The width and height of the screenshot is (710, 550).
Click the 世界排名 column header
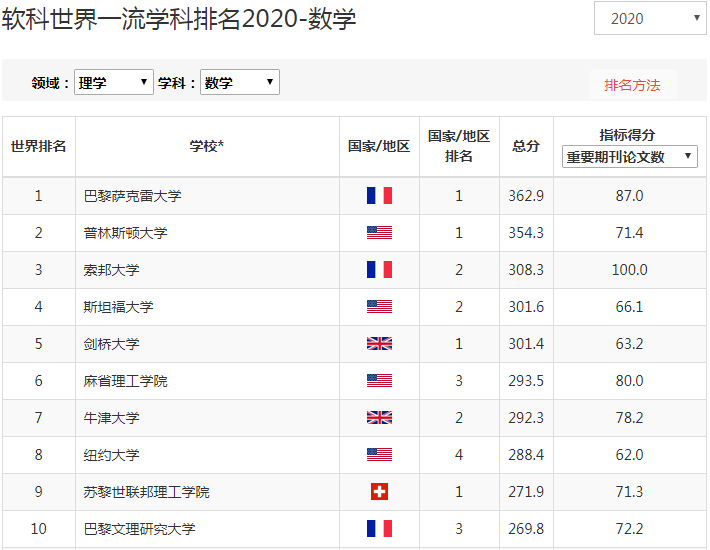pos(38,146)
